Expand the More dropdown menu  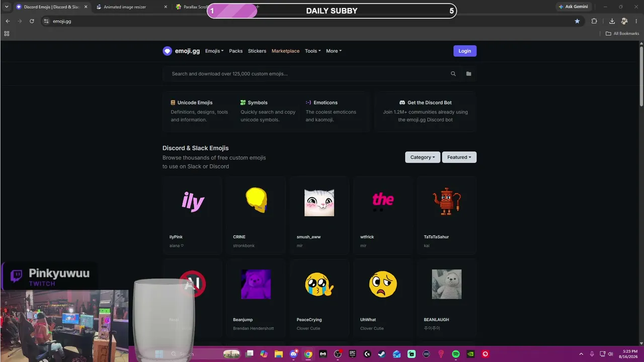pos(334,51)
